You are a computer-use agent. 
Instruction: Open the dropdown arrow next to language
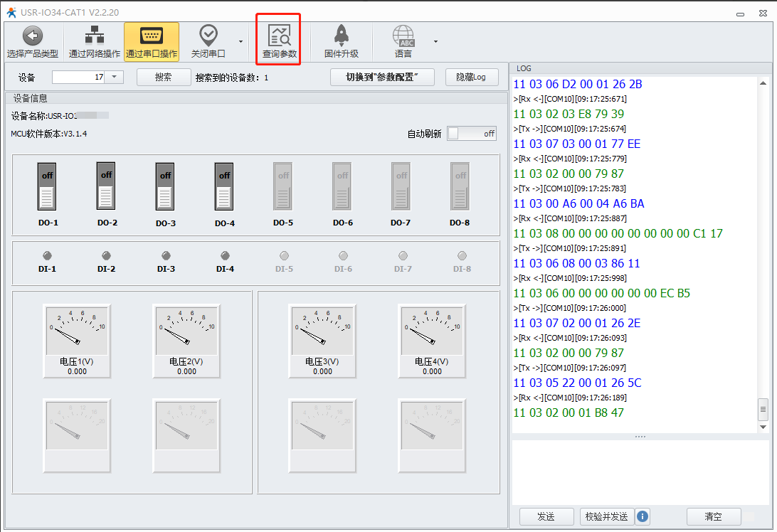tap(435, 41)
